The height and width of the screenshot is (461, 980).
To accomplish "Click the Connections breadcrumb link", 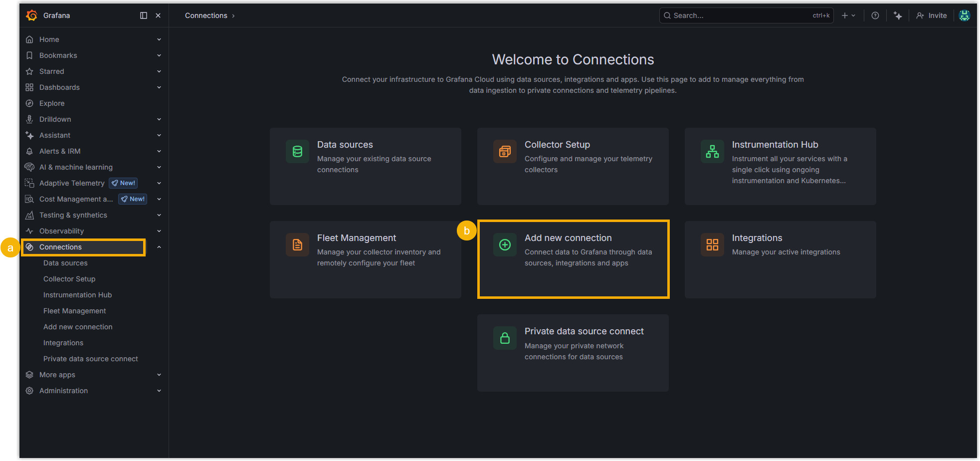I will click(x=206, y=15).
